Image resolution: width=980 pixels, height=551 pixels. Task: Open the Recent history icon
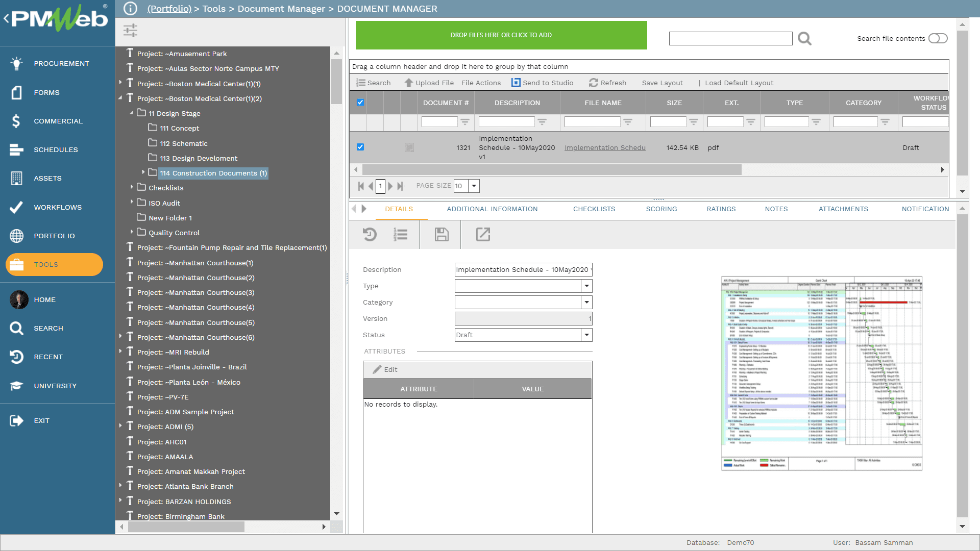tap(16, 357)
